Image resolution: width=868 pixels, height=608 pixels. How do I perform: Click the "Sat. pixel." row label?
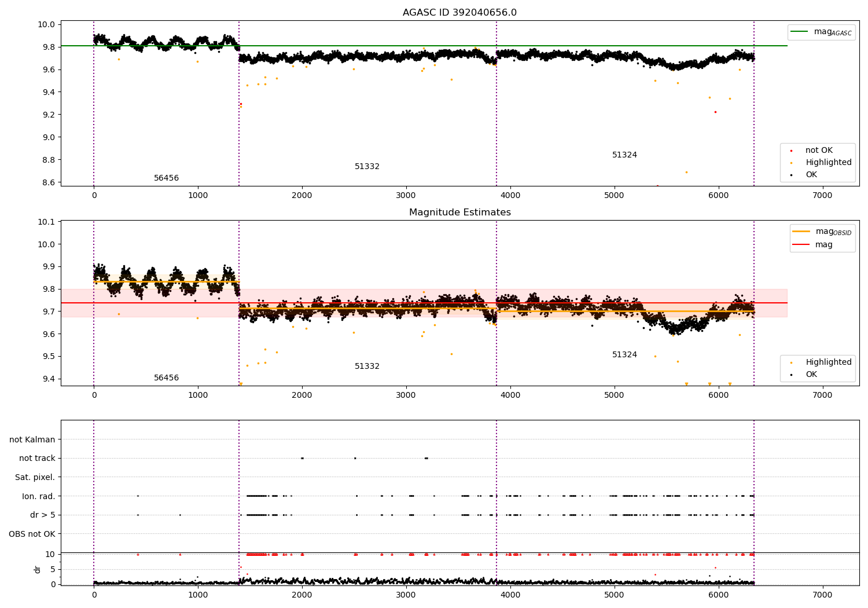(x=35, y=478)
